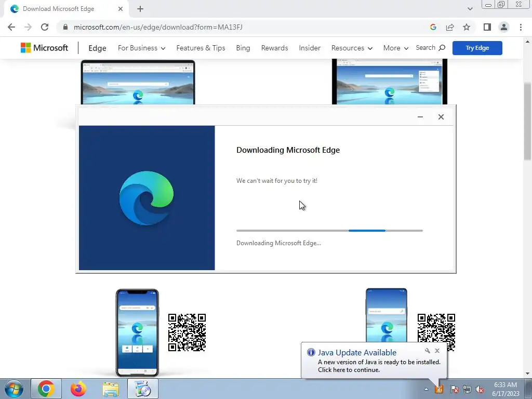Share this page via share icon
Image resolution: width=532 pixels, height=399 pixels.
tap(450, 27)
